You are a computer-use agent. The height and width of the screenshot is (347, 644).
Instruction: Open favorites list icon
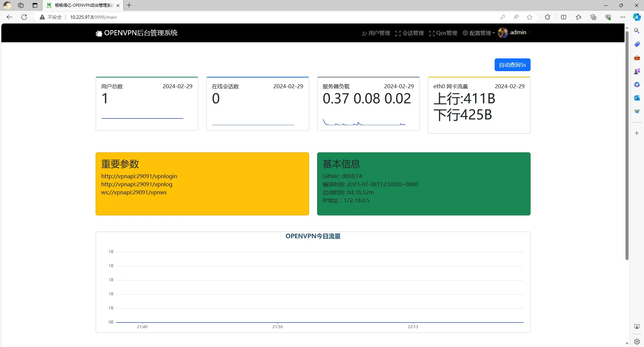(579, 17)
